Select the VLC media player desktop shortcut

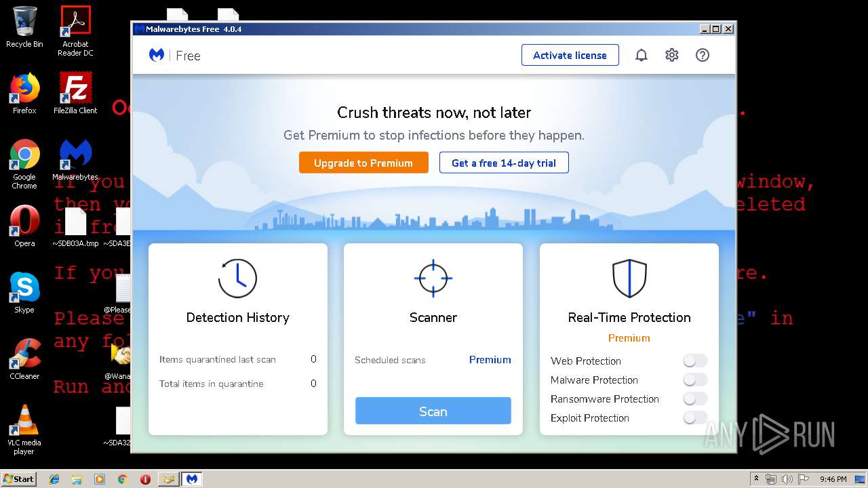[24, 430]
